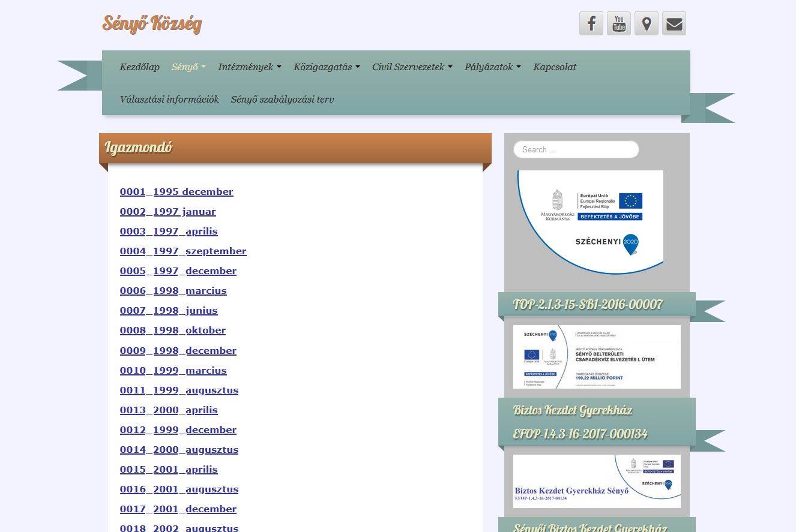Open the 0001_1995 december issue link

tap(176, 192)
